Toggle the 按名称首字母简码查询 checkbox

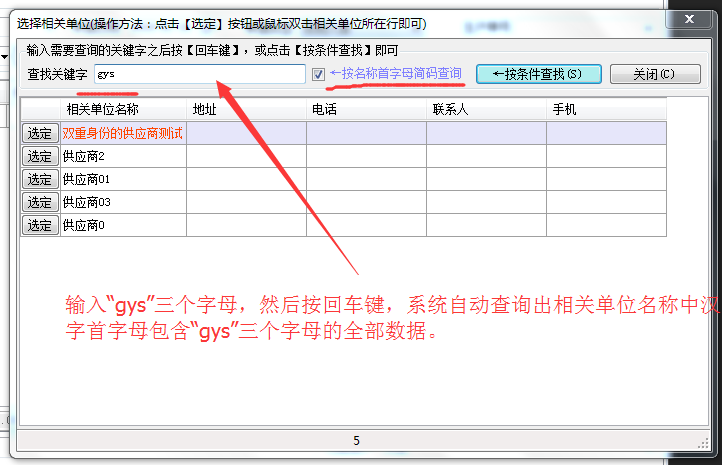click(x=318, y=74)
